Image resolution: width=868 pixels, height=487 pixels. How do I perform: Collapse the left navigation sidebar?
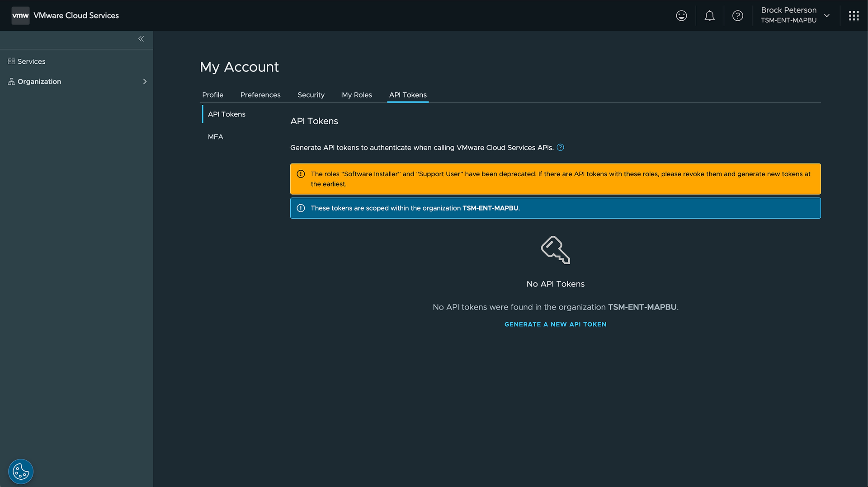(141, 39)
